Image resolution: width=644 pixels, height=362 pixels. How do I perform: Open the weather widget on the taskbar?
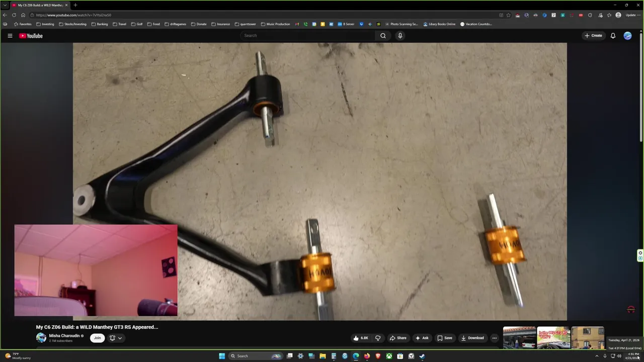tap(18, 356)
